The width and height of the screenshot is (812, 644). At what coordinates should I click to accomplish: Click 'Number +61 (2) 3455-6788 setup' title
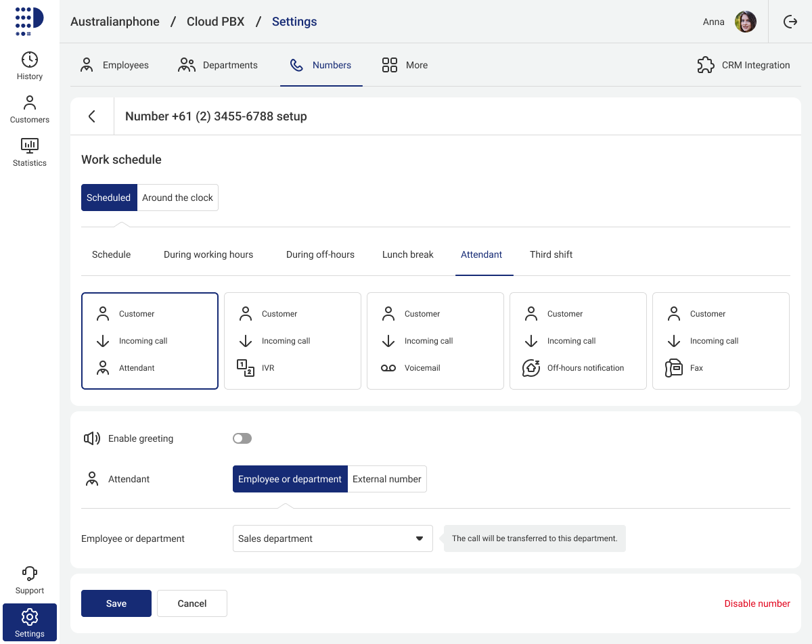[216, 116]
